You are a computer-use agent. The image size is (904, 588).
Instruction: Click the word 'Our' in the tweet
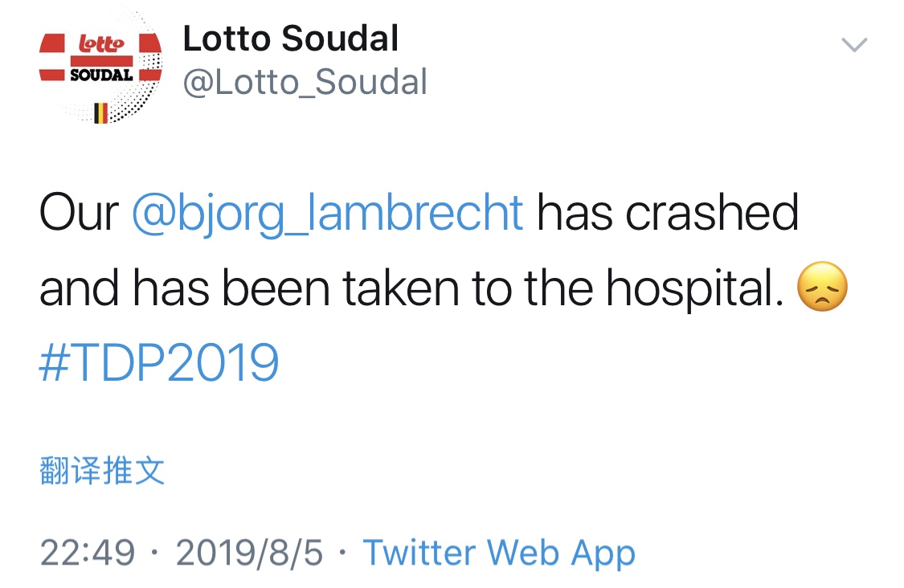coord(79,213)
